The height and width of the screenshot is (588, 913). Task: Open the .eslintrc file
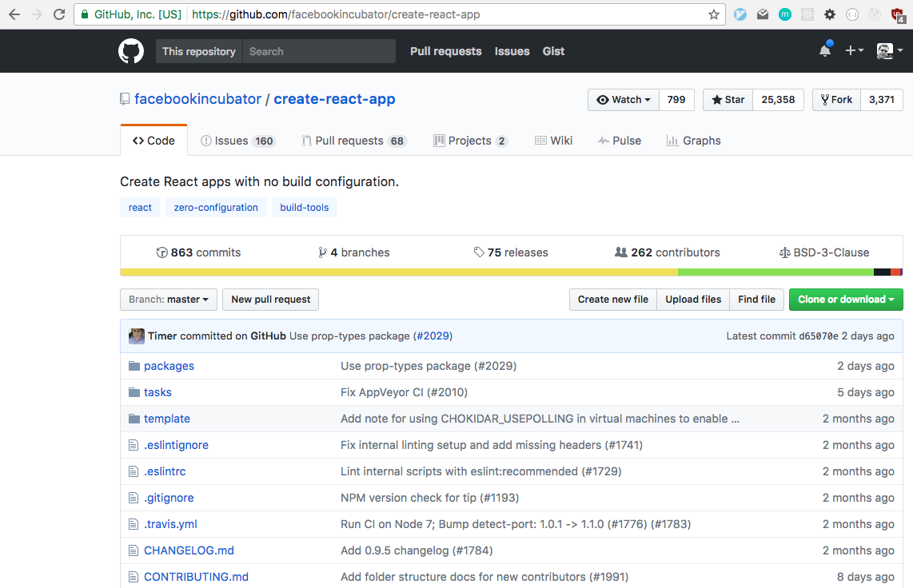click(x=165, y=471)
